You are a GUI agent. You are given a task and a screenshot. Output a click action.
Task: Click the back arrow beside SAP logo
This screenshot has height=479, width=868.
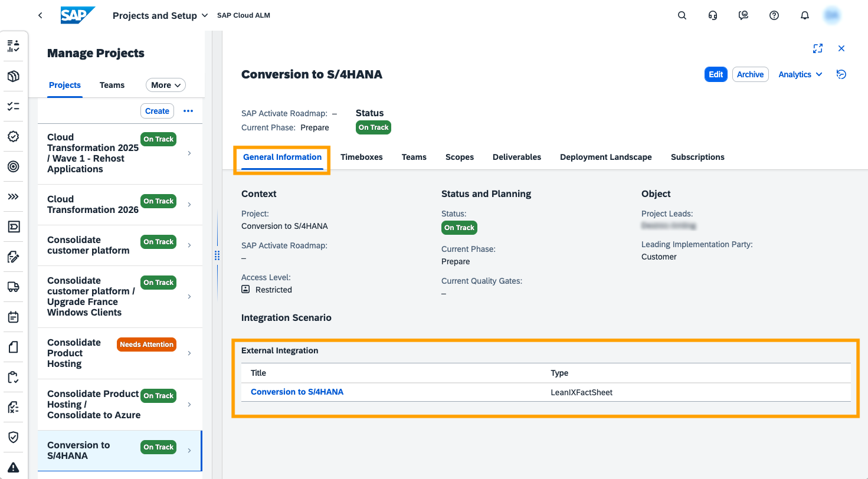point(40,15)
